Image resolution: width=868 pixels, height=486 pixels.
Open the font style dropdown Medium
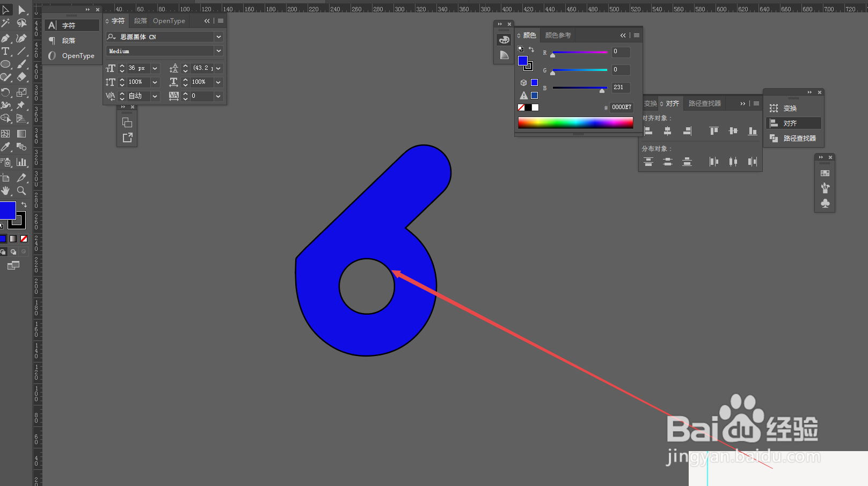click(218, 51)
